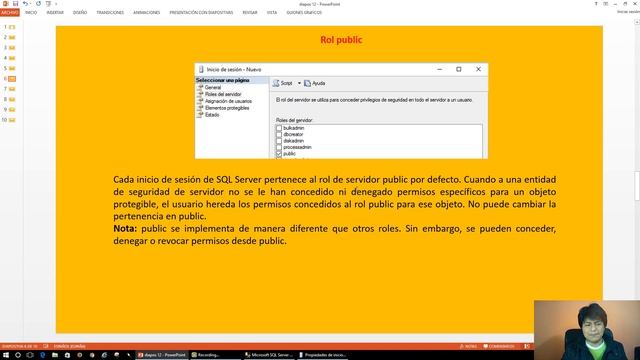Start the presentation from beginning icon
This screenshot has height=360, width=640.
pos(48,4)
